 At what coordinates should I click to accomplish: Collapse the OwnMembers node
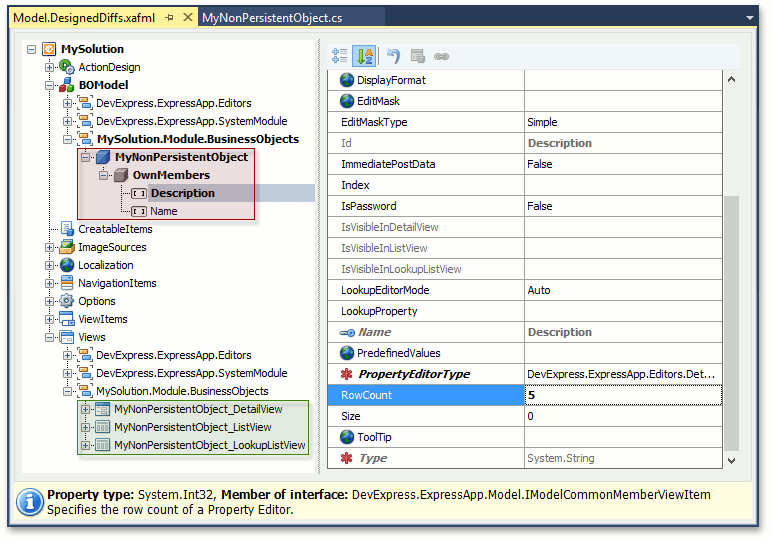click(x=104, y=175)
